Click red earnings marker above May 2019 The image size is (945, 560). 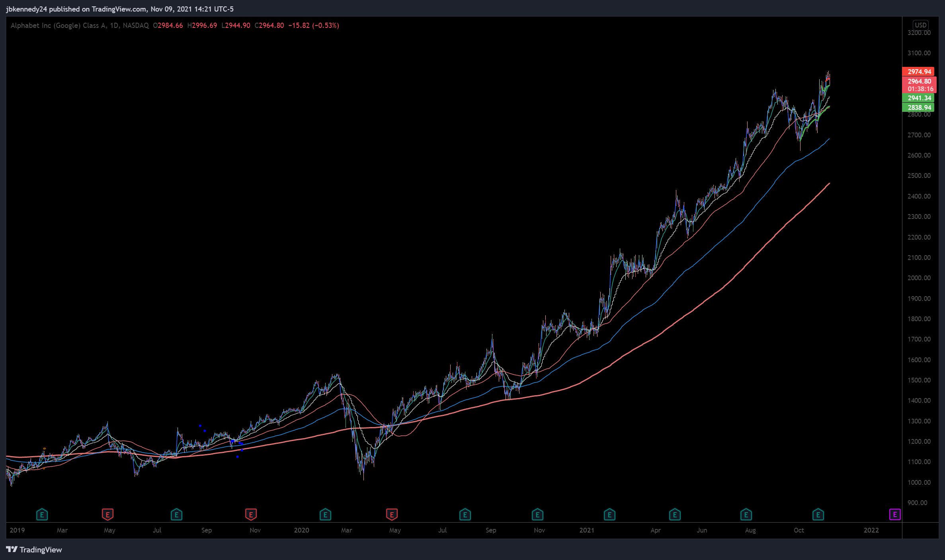(107, 515)
